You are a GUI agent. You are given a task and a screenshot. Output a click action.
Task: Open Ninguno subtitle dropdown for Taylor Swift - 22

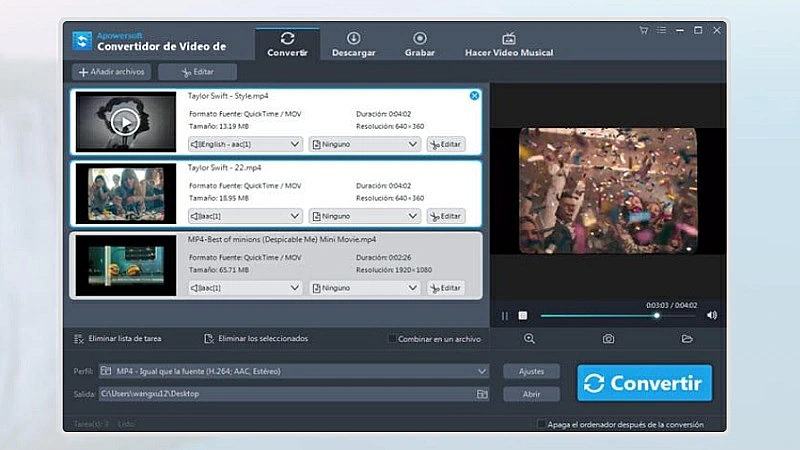364,216
